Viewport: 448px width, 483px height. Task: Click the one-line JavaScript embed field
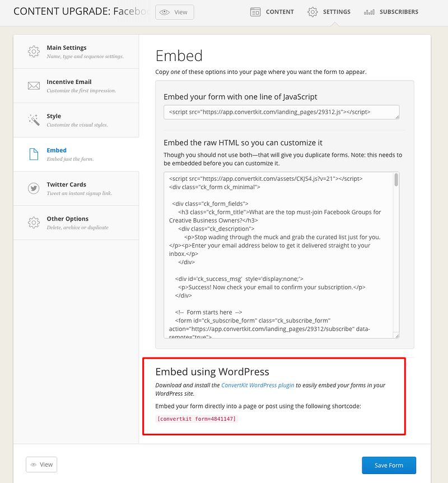coord(282,112)
